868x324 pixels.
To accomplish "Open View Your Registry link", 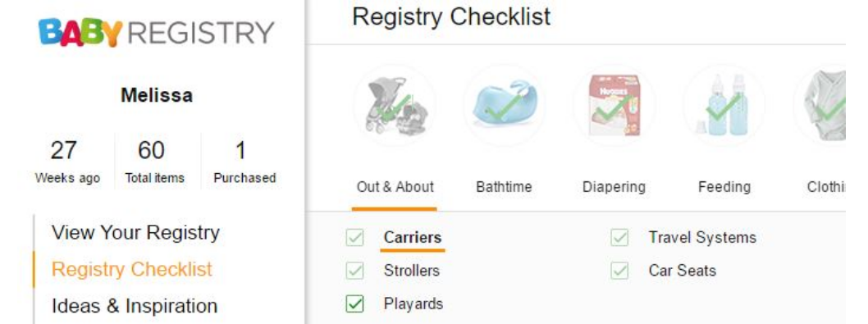I will pos(135,232).
